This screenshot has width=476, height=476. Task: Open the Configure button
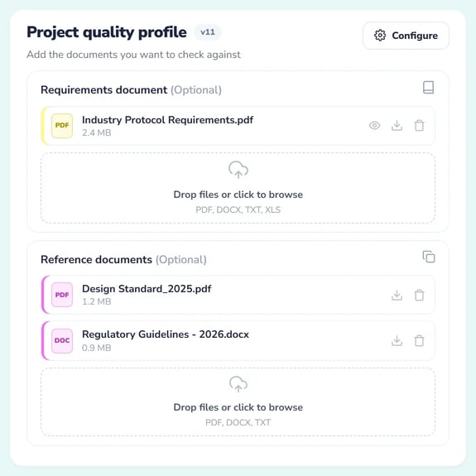tap(406, 36)
